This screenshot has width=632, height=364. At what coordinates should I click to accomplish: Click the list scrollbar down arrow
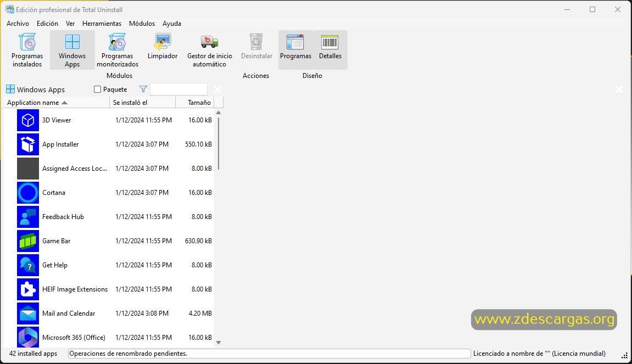pyautogui.click(x=219, y=343)
